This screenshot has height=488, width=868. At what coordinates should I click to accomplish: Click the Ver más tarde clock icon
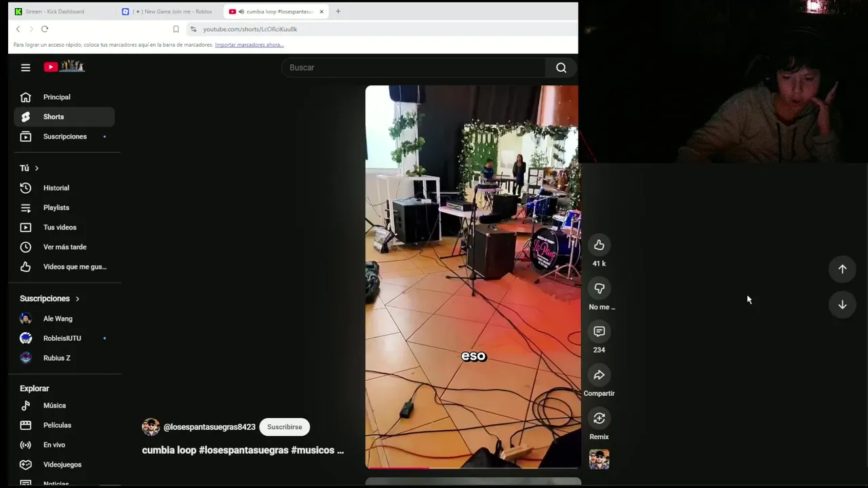tap(26, 247)
